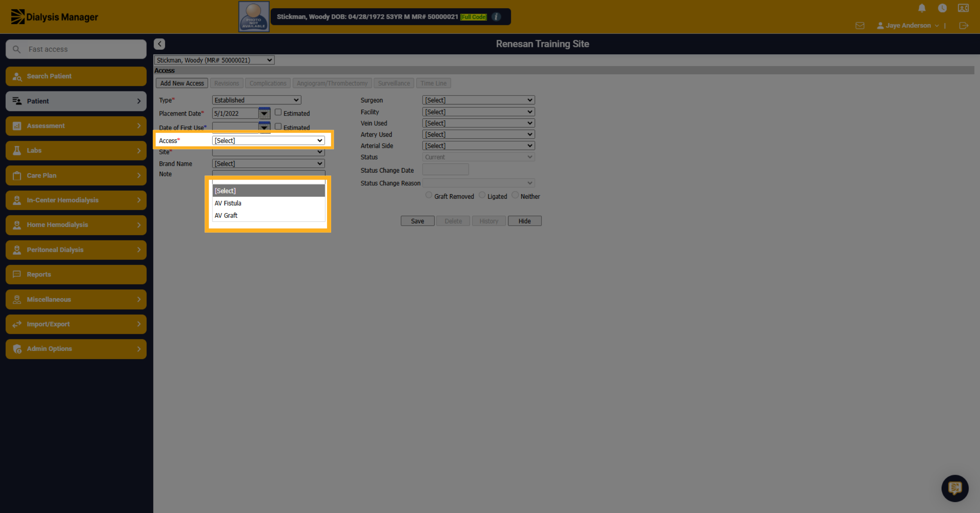Click the Import/Export arrows icon
The height and width of the screenshot is (513, 980).
(17, 324)
